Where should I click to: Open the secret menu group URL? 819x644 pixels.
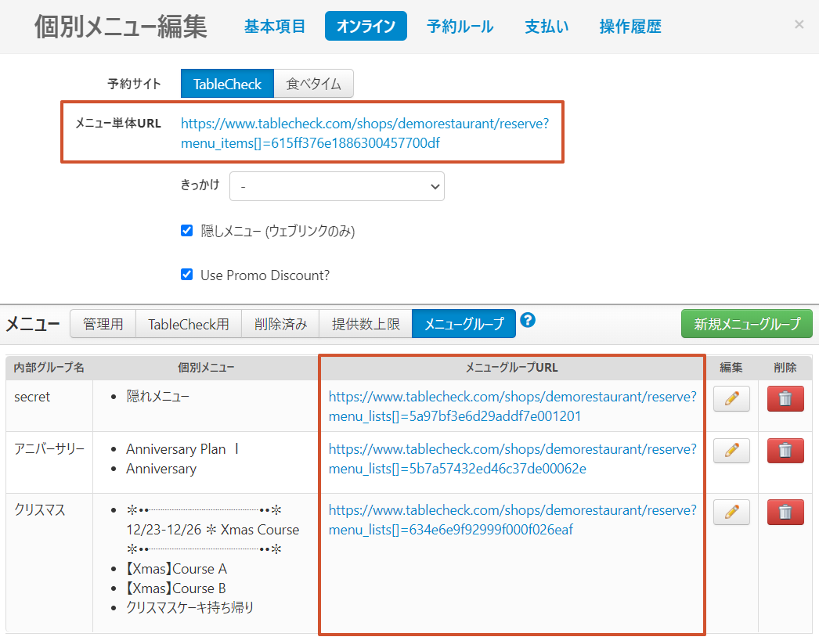coord(512,407)
